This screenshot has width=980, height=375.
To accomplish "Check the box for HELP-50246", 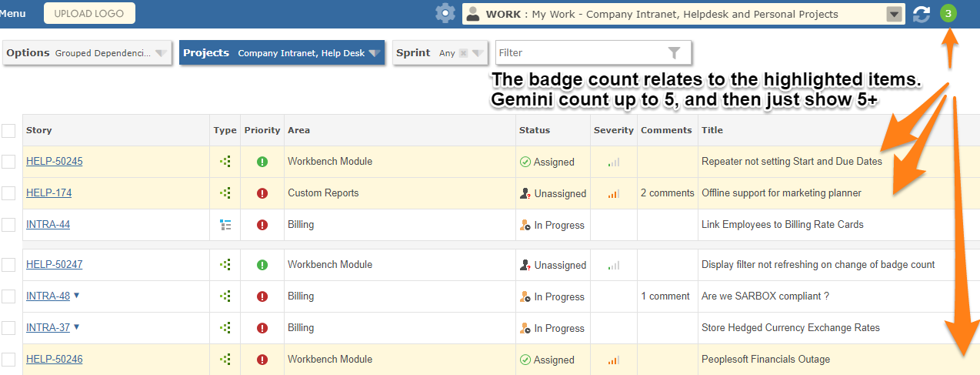I will coord(8,360).
